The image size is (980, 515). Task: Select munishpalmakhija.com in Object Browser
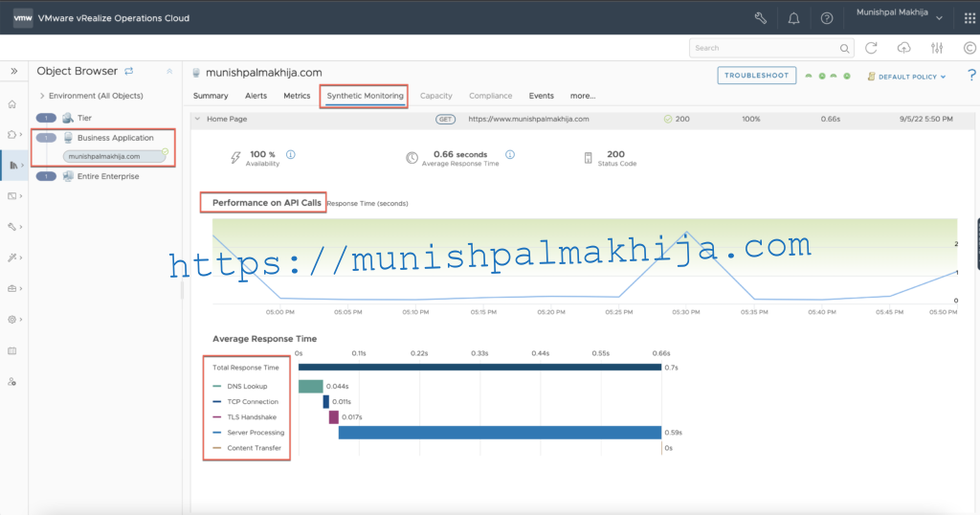tap(114, 156)
